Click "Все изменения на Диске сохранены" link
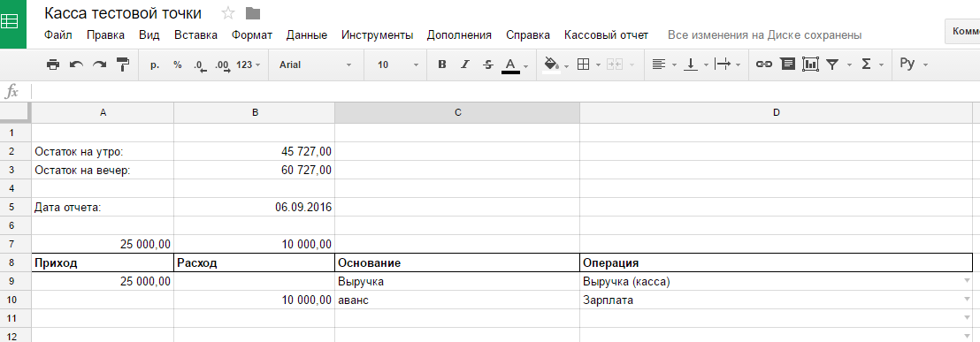Viewport: 980px width, 342px height. pos(764,35)
